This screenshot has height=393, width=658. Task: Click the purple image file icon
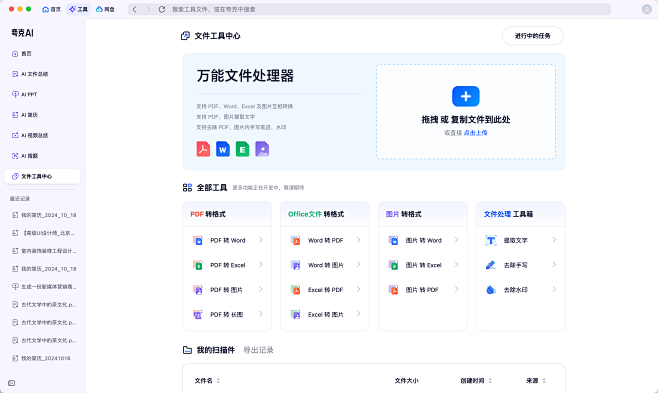pos(262,149)
